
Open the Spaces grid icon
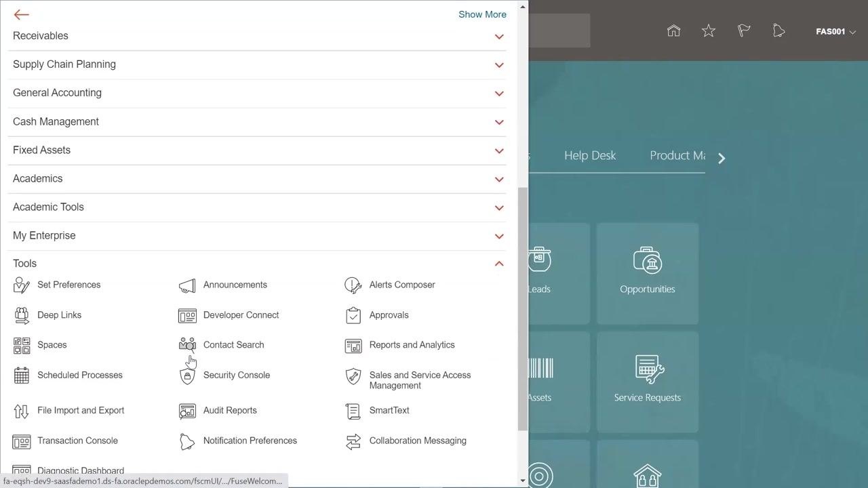point(22,345)
